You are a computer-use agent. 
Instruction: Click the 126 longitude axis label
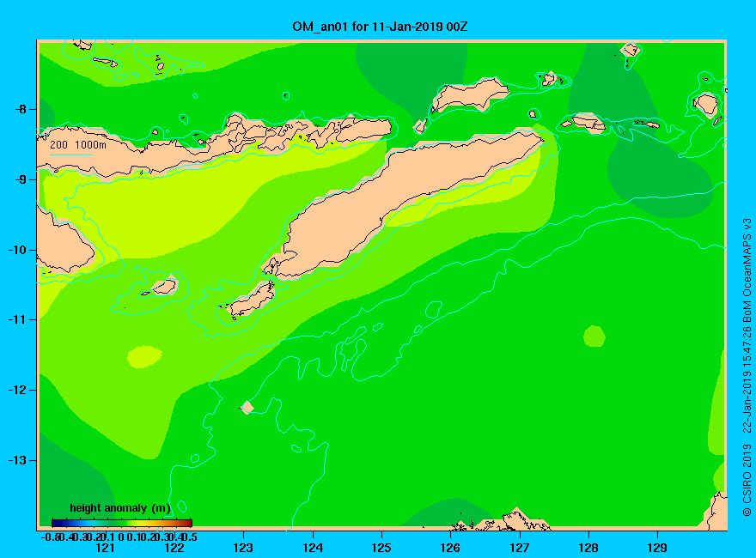pyautogui.click(x=450, y=548)
